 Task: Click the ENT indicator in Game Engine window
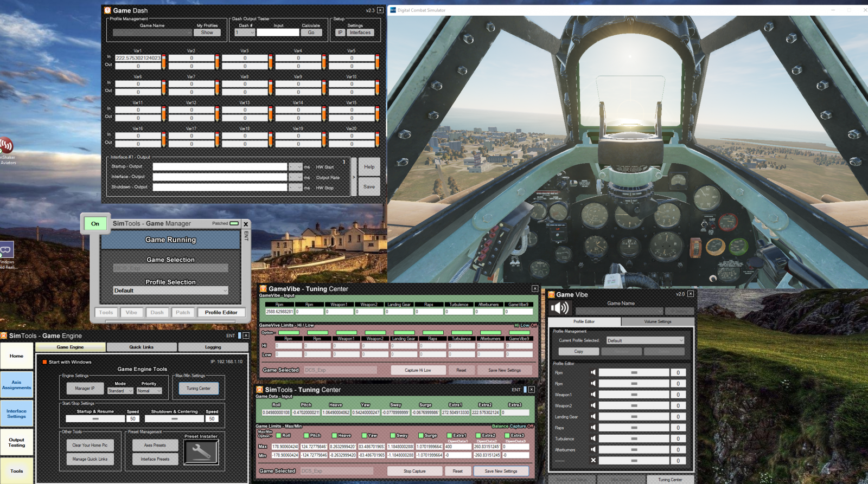coord(231,335)
